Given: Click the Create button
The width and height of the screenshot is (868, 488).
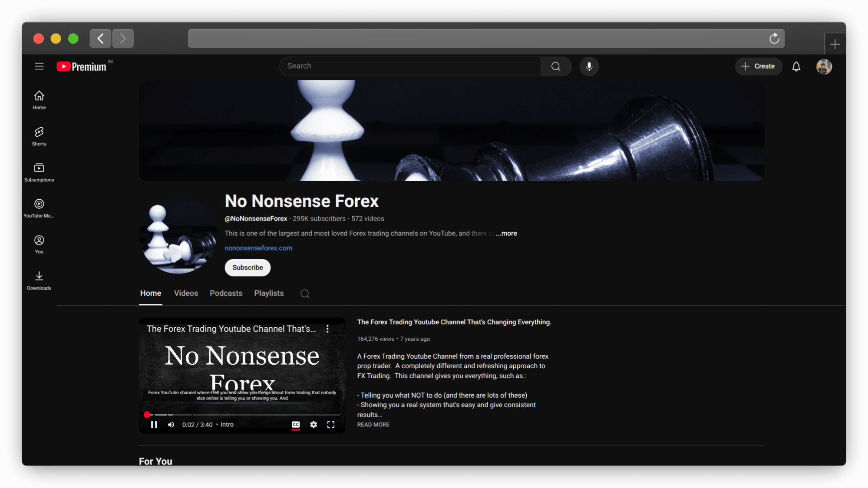Looking at the screenshot, I should tap(759, 66).
